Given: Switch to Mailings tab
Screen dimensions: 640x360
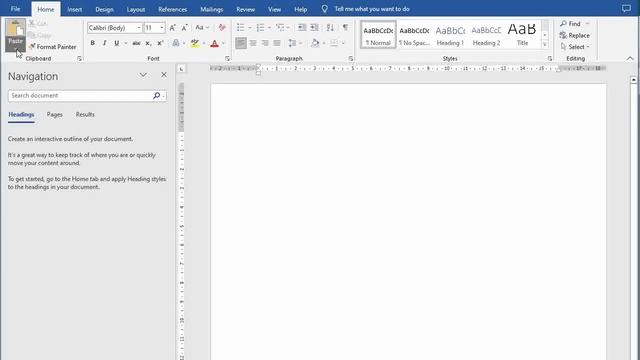Looking at the screenshot, I should pyautogui.click(x=212, y=9).
